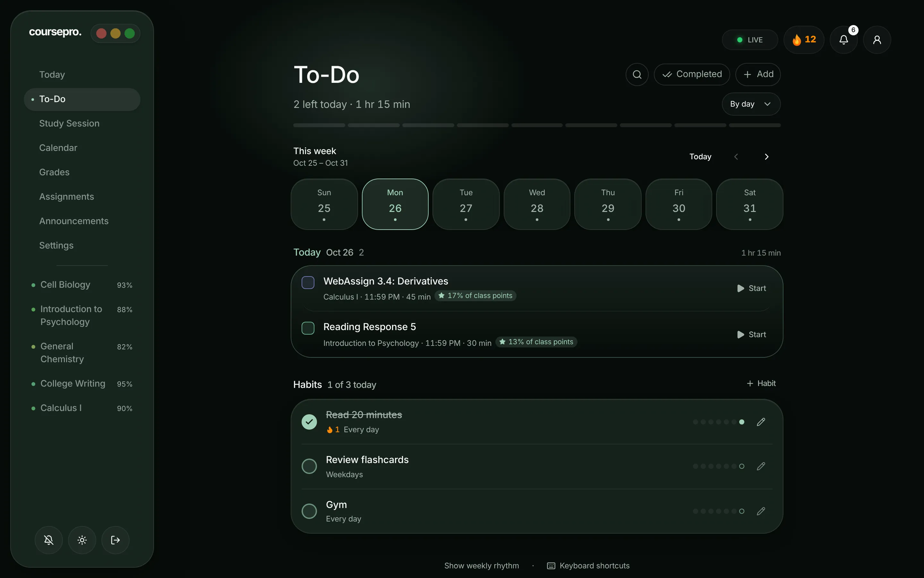The image size is (924, 578).
Task: Show Completed tasks
Action: (692, 74)
